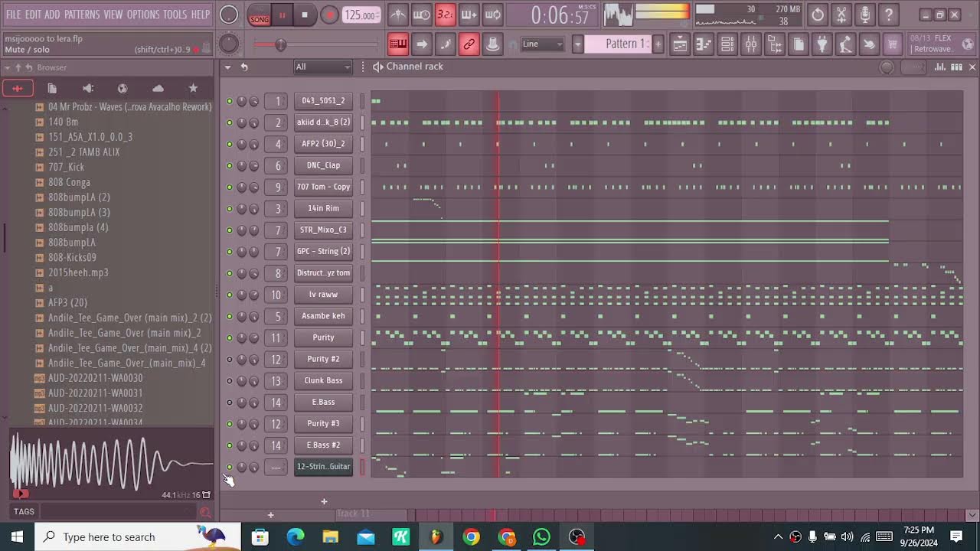
Task: Click the loop recording icon
Action: click(x=493, y=15)
